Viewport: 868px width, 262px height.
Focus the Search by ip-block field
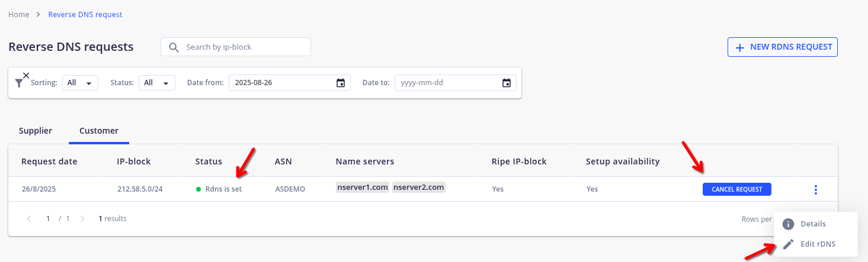coord(236,47)
